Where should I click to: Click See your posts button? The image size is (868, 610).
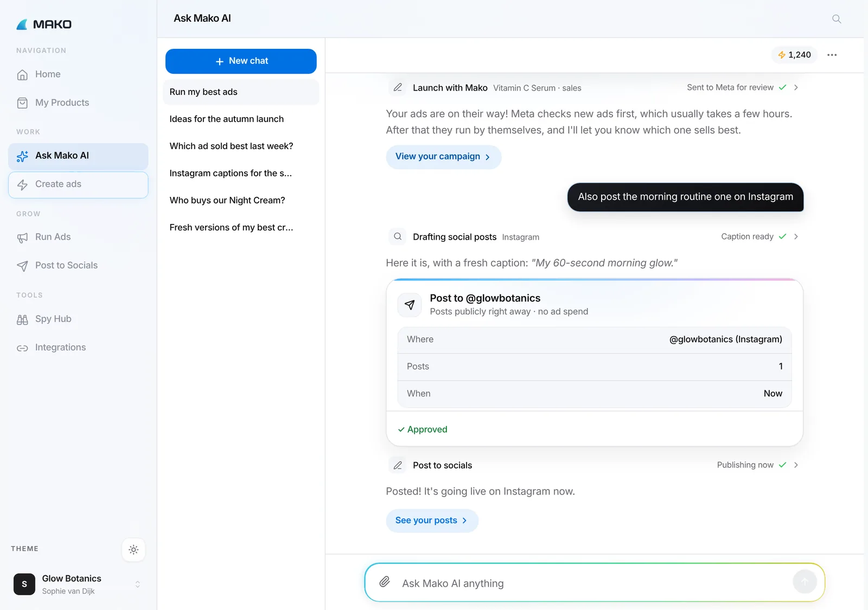[x=432, y=521]
